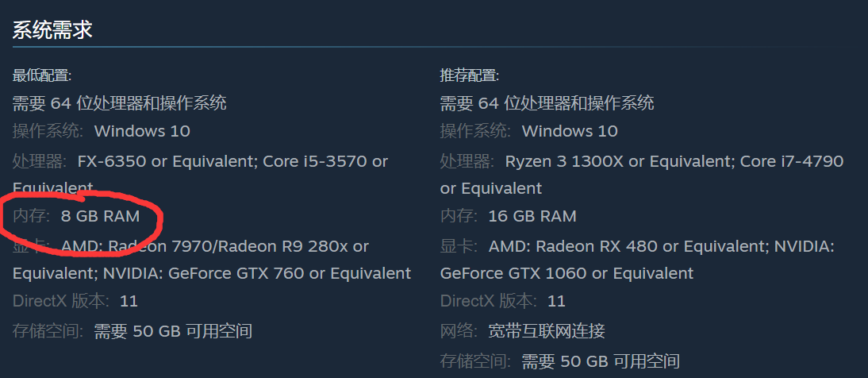This screenshot has height=378, width=868.
Task: Click the 系统需求 section heading
Action: [x=52, y=30]
